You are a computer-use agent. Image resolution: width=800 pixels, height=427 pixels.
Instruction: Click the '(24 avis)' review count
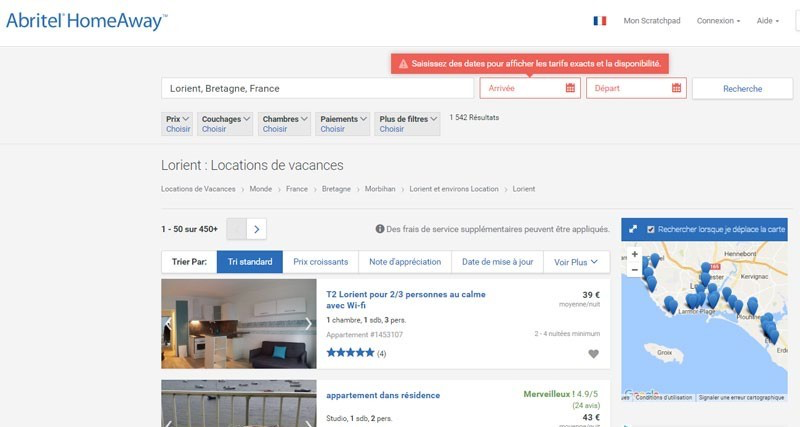click(586, 406)
